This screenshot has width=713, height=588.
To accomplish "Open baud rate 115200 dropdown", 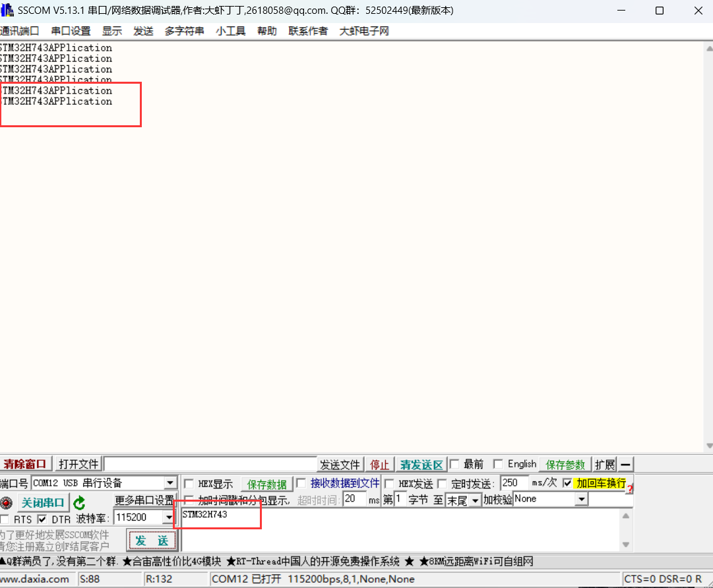I will click(169, 517).
